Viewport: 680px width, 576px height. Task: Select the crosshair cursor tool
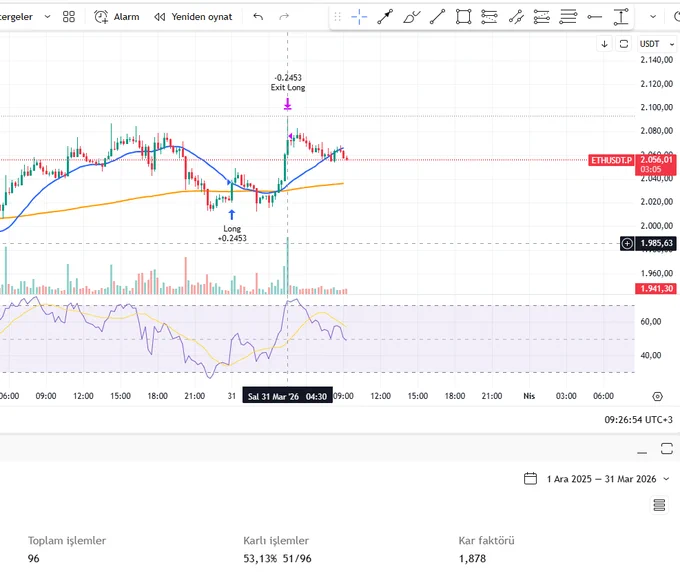[359, 17]
